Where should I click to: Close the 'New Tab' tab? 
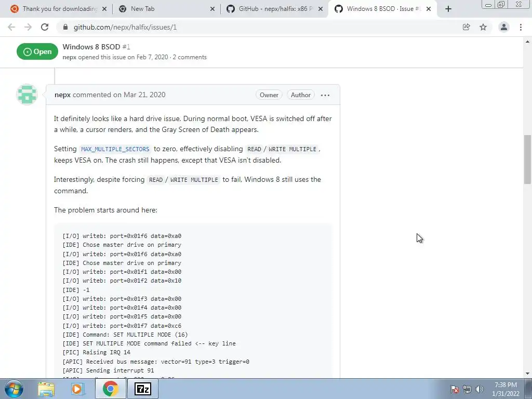tap(212, 9)
